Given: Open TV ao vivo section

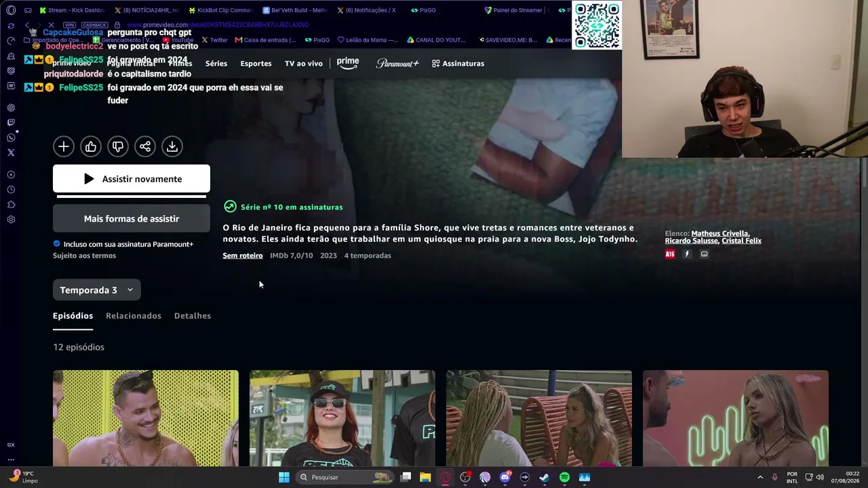Looking at the screenshot, I should pos(304,64).
